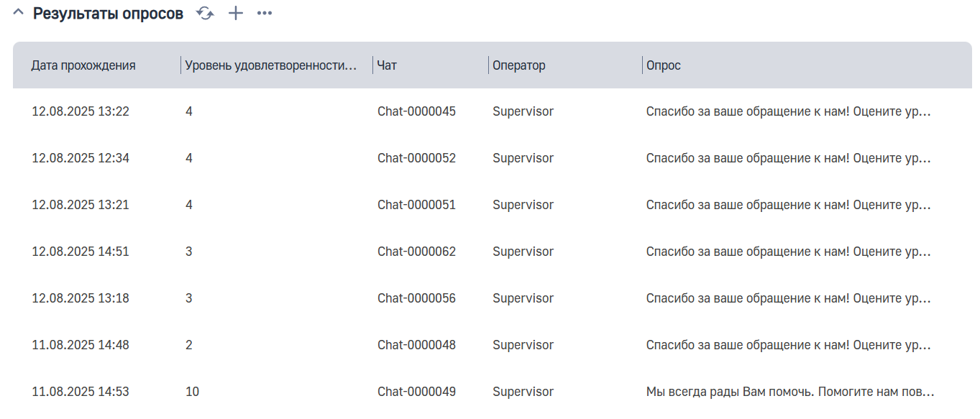Open chat link Chat-0000051

(416, 205)
